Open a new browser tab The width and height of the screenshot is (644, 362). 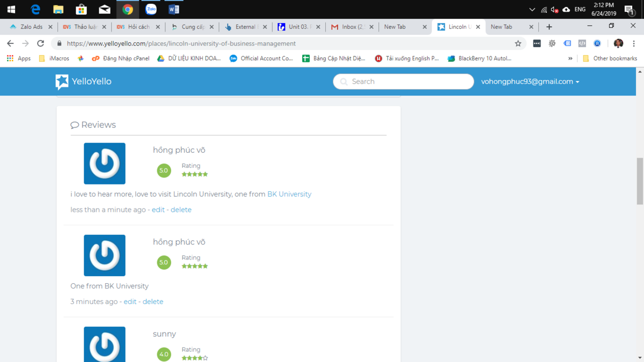tap(549, 27)
